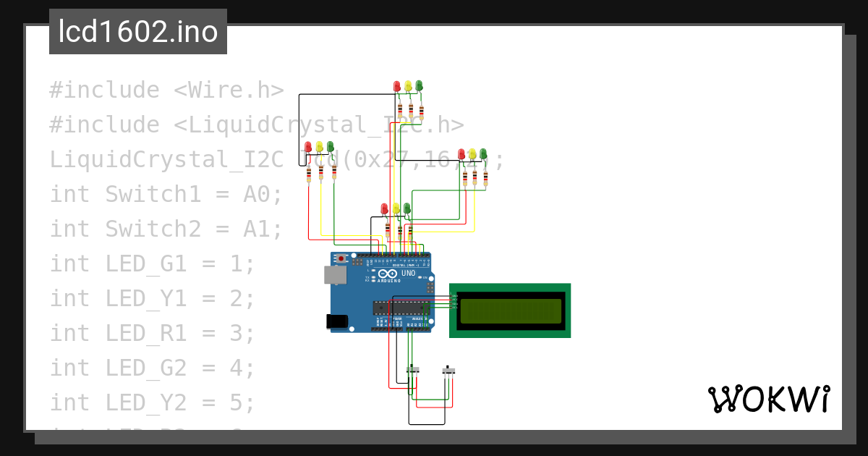Select the lcd1602.ino file tab
Image resolution: width=868 pixels, height=456 pixels.
tap(138, 32)
